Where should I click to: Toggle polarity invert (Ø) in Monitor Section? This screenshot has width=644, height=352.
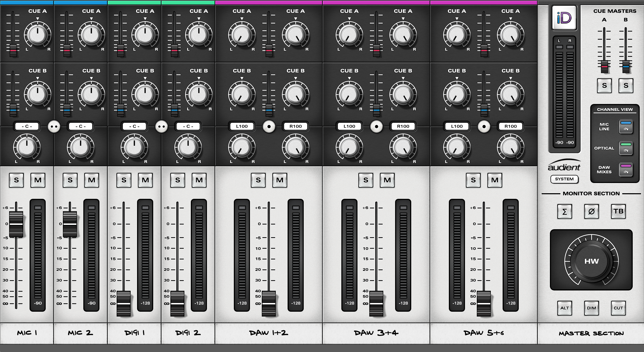tap(591, 211)
